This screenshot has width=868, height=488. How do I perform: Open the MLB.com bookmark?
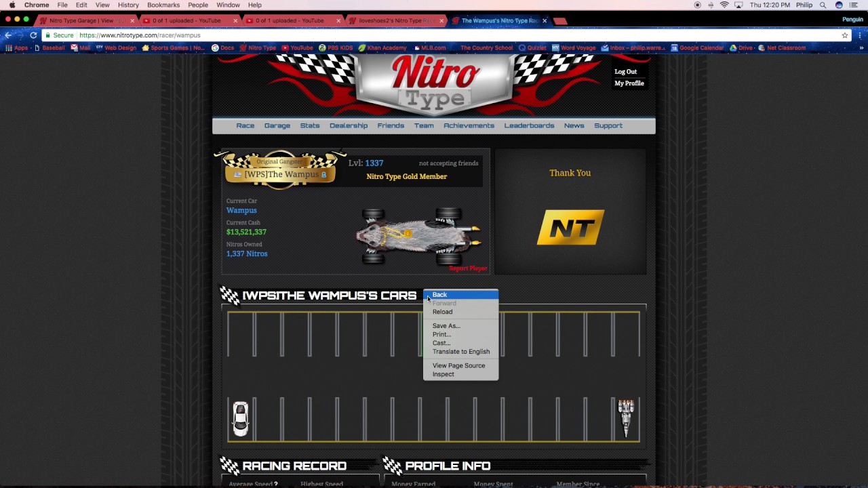tap(429, 48)
